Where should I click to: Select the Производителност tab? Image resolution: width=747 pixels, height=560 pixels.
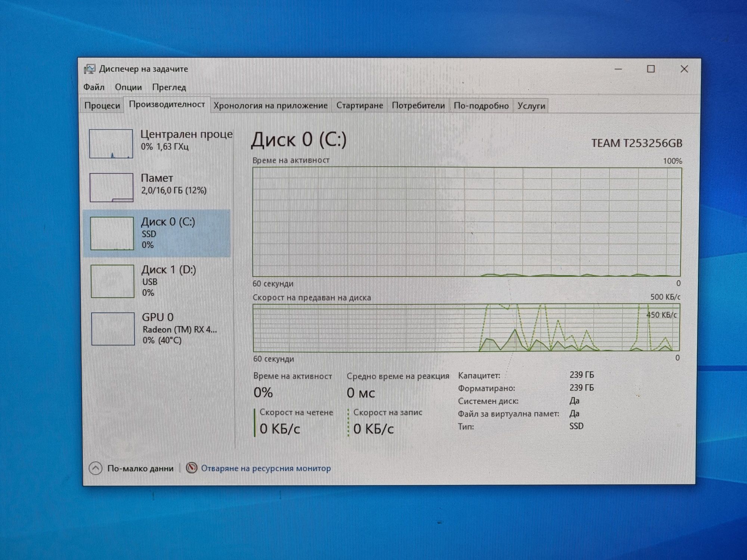click(x=167, y=104)
